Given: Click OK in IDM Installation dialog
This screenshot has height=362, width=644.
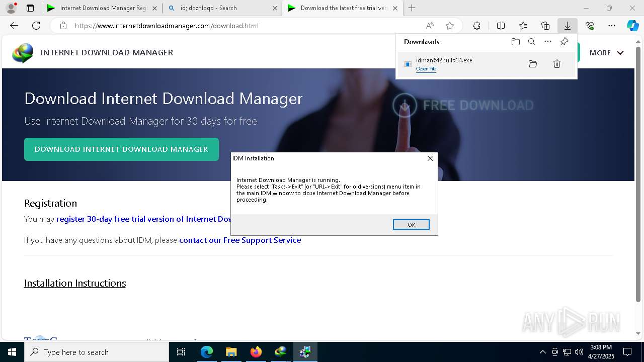Looking at the screenshot, I should [411, 225].
